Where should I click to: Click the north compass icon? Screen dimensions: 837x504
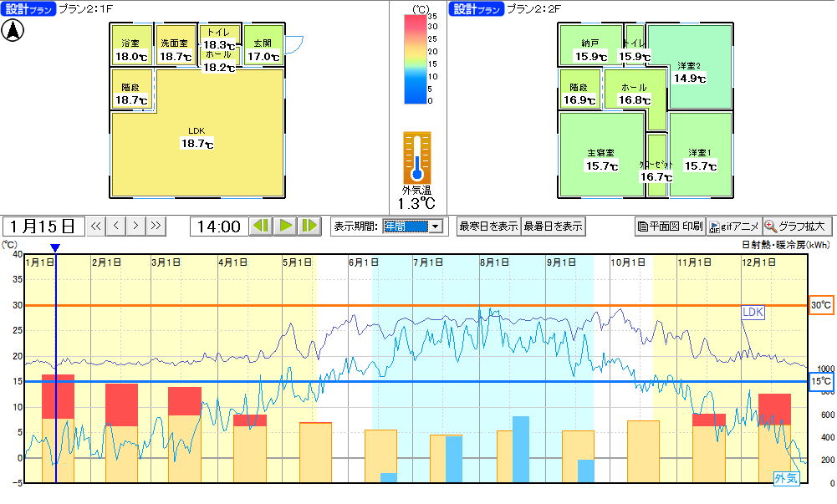coord(15,30)
